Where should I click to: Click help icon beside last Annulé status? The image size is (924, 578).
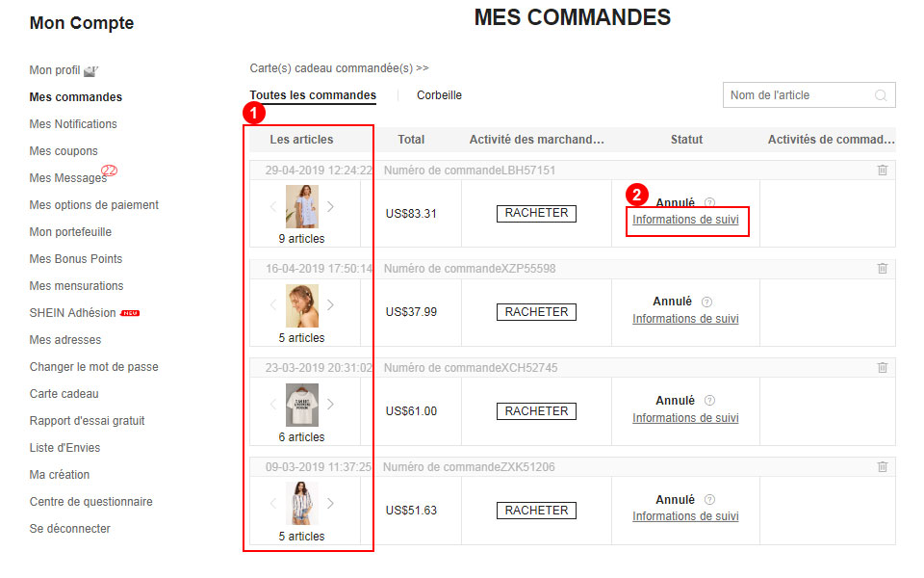tap(710, 500)
